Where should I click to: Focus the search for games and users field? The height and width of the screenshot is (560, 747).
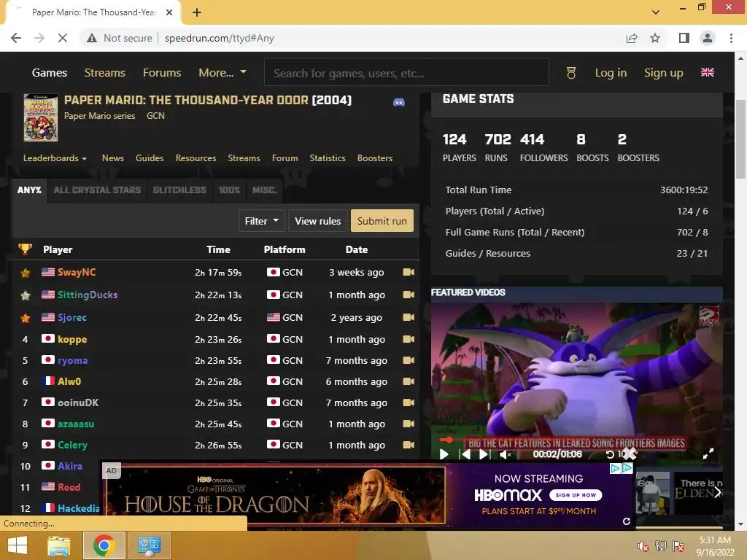[x=406, y=73]
